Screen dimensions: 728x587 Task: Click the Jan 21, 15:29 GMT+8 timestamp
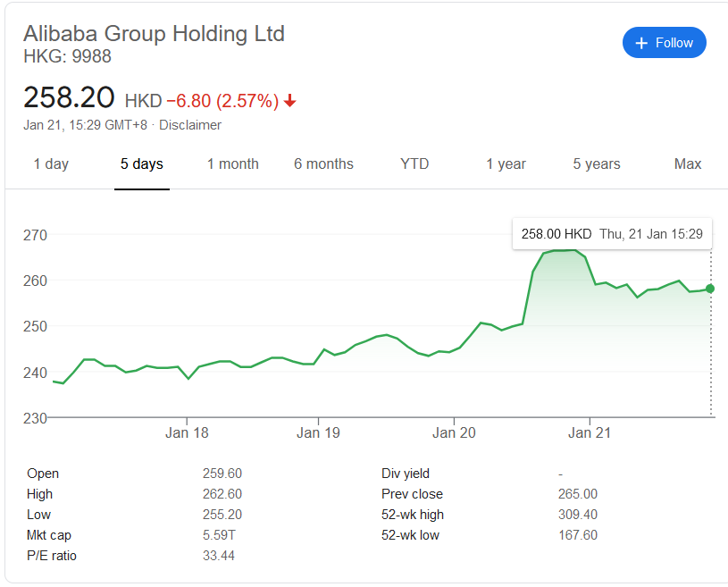click(x=86, y=125)
